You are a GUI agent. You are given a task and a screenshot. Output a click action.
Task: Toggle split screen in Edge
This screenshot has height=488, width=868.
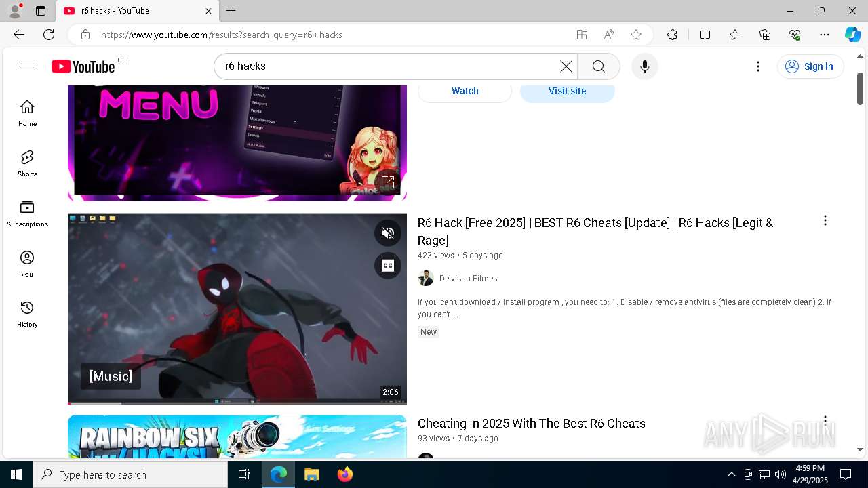pyautogui.click(x=705, y=35)
